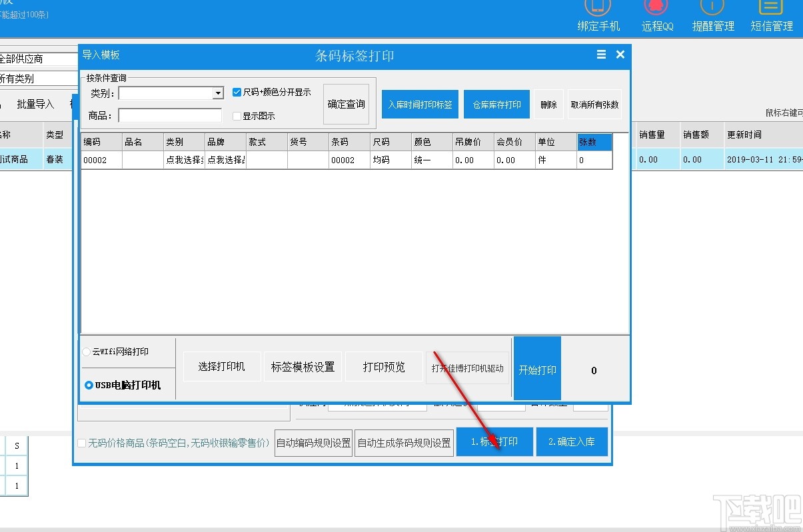Click 点我选择 in the 类别 column
Screen dimensions: 803x532
click(x=183, y=160)
